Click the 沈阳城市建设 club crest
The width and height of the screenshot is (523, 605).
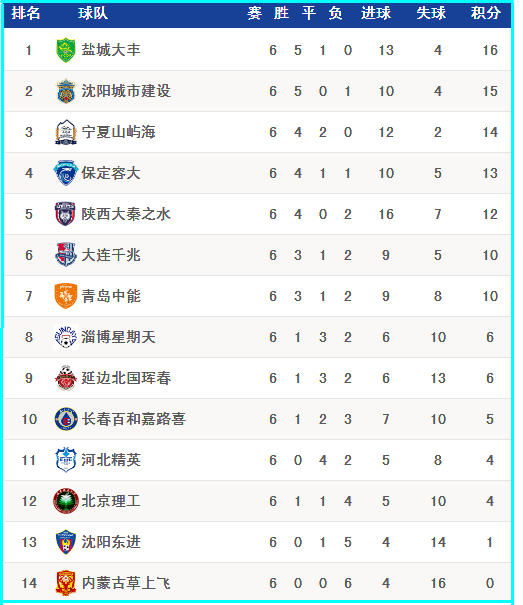pyautogui.click(x=66, y=91)
